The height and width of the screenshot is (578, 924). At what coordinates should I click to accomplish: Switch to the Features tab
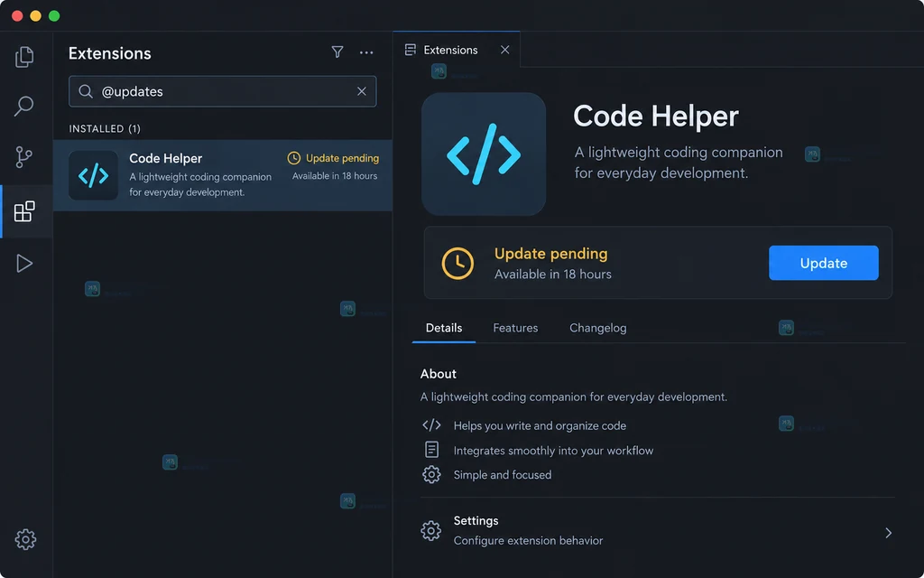click(515, 328)
